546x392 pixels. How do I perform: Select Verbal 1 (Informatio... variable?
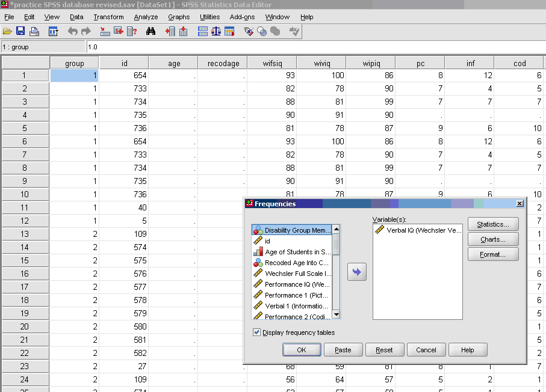point(292,306)
